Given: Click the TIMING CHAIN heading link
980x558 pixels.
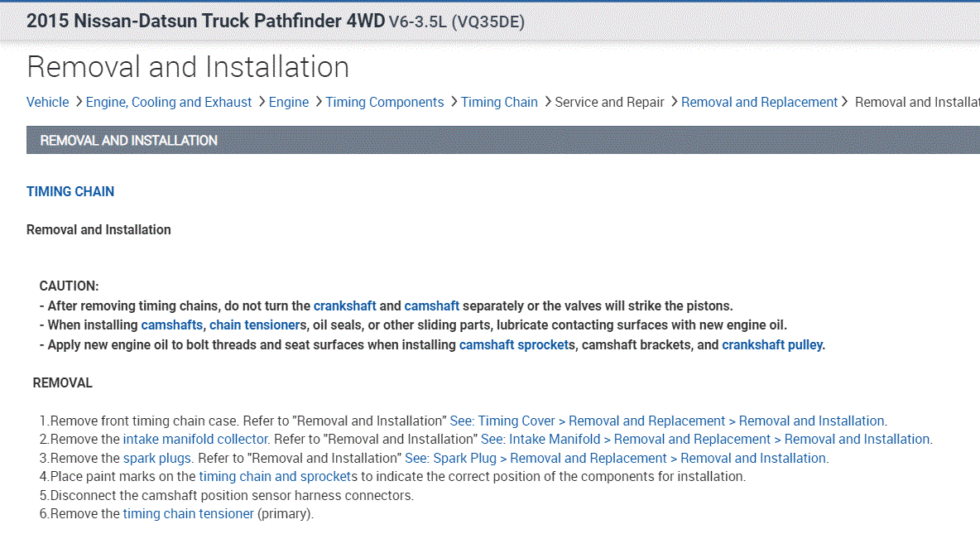Looking at the screenshot, I should coord(70,191).
